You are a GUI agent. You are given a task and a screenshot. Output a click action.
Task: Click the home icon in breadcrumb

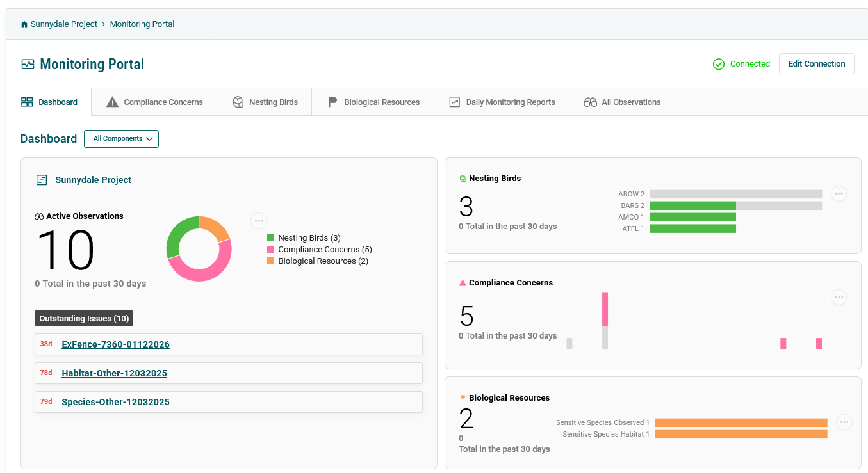[24, 24]
